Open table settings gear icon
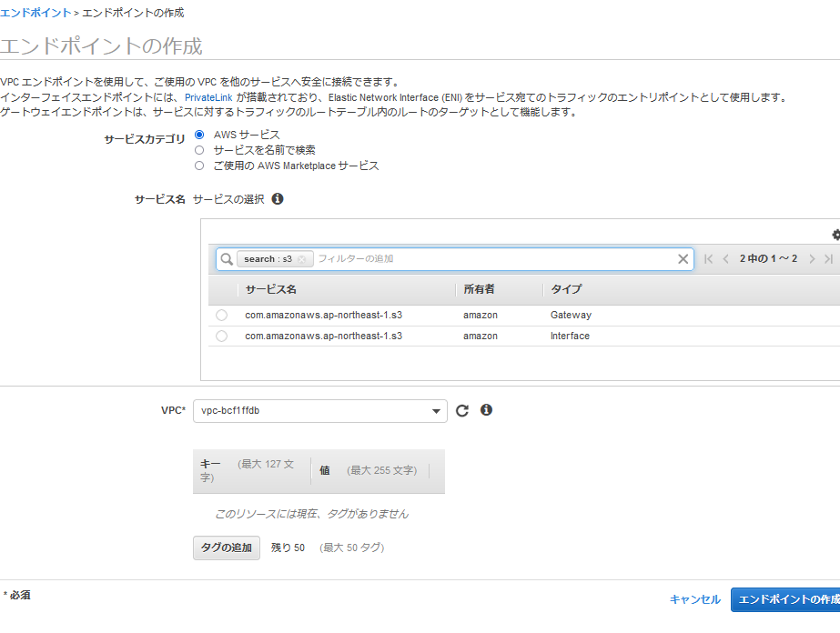The image size is (840, 633). (835, 235)
